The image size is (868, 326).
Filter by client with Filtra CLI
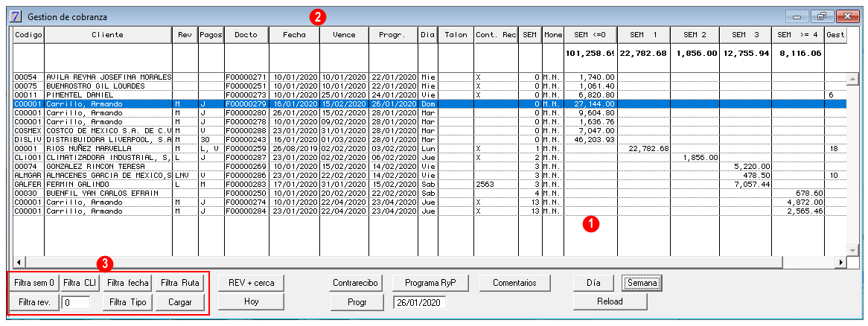(x=79, y=283)
